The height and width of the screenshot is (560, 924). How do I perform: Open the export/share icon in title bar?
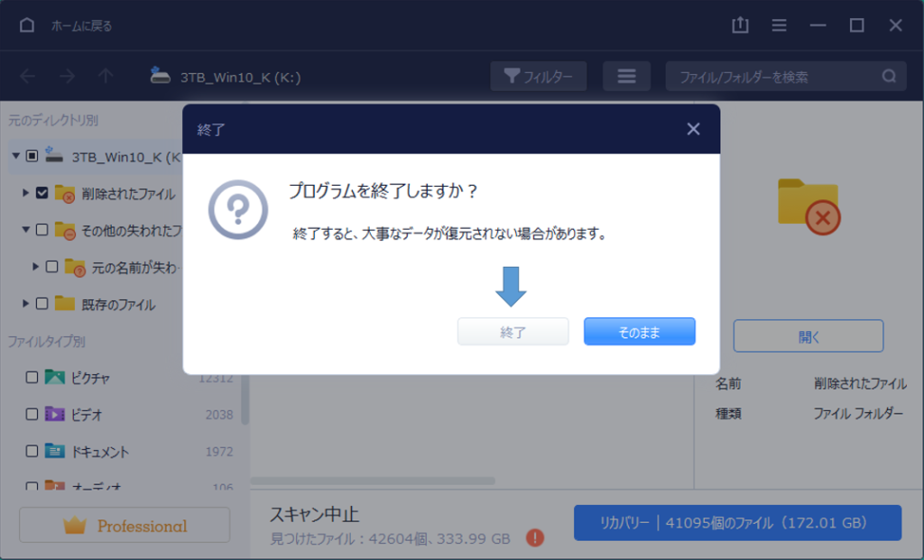(x=740, y=25)
